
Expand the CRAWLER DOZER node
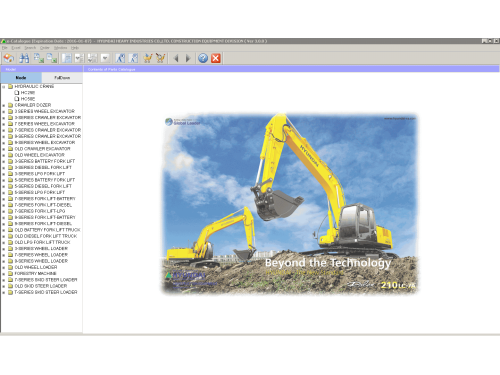[x=4, y=105]
